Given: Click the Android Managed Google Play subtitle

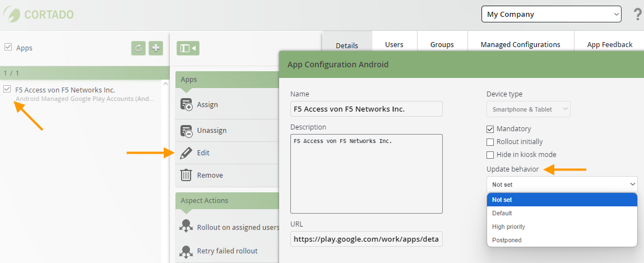Looking at the screenshot, I should tap(85, 99).
